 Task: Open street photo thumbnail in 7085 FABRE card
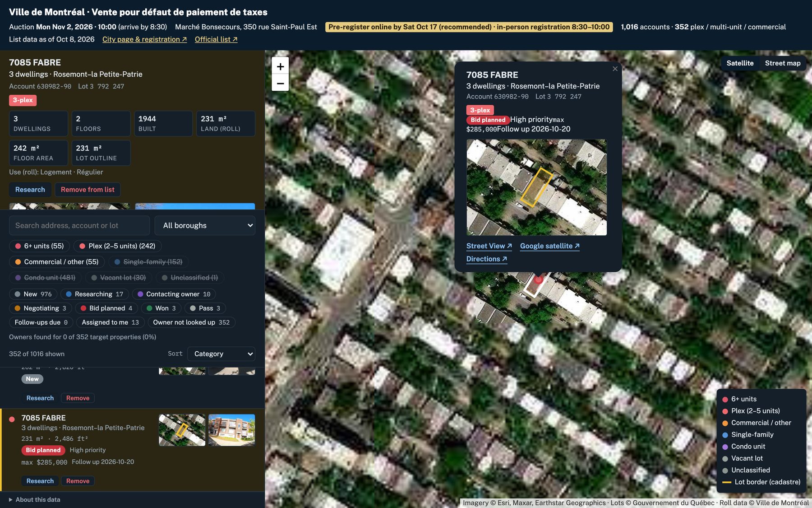[232, 430]
